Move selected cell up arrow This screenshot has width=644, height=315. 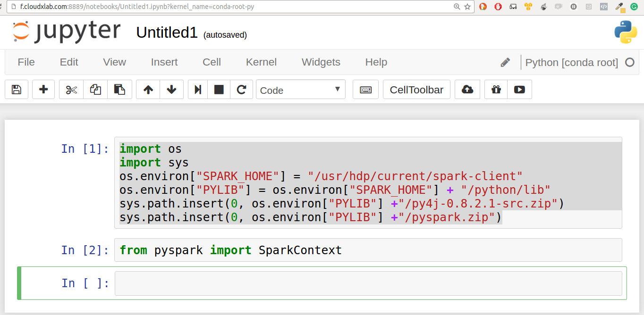[148, 90]
